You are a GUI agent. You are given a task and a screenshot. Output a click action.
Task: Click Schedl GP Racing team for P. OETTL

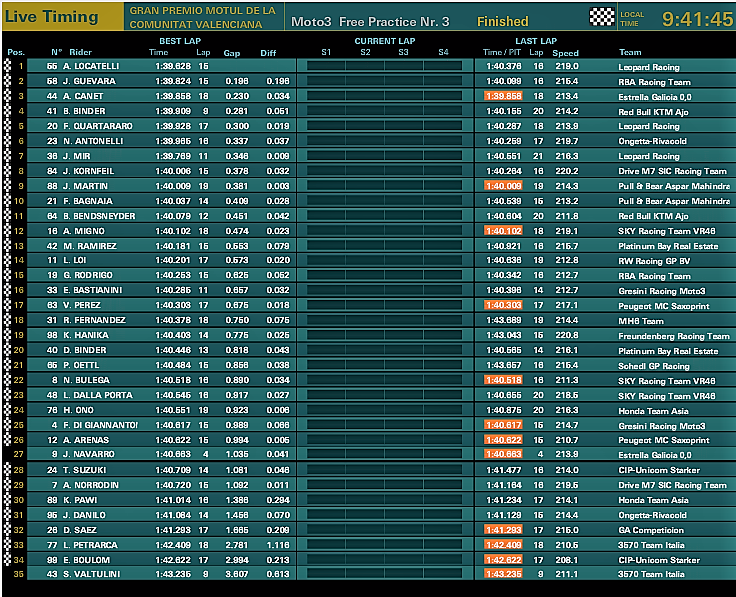(x=653, y=367)
